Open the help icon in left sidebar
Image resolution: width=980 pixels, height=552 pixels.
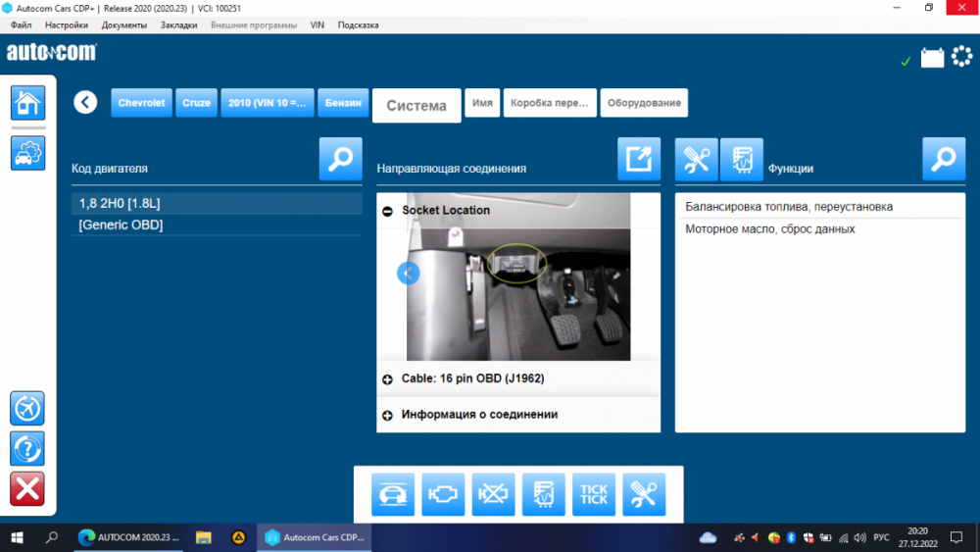27,449
